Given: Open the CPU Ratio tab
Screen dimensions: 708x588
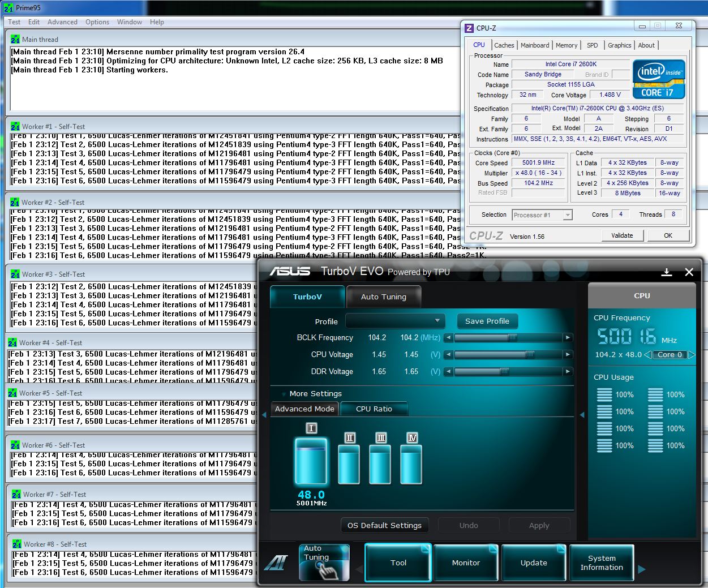Looking at the screenshot, I should coord(374,409).
